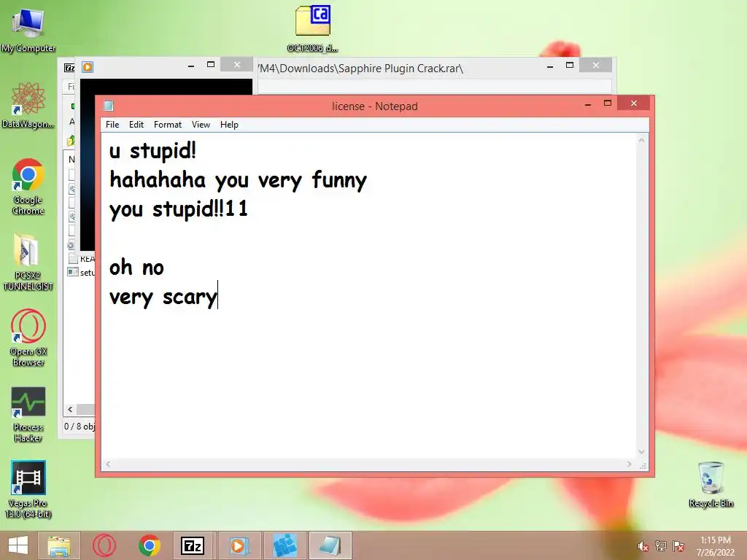Viewport: 747px width, 560px height.
Task: Click the Notepad horizontal scrollbar right arrow
Action: pos(630,464)
